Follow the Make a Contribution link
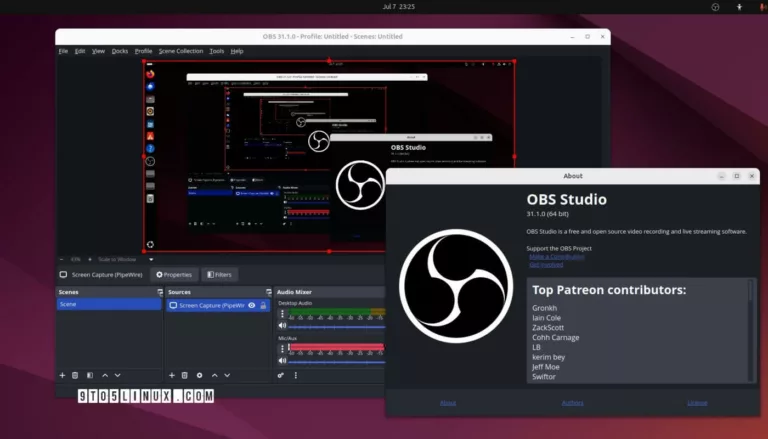 556,257
